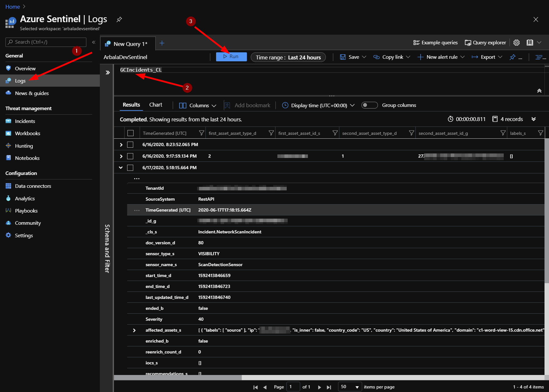The image size is (549, 392).
Task: Click the page number input field
Action: [x=293, y=387]
